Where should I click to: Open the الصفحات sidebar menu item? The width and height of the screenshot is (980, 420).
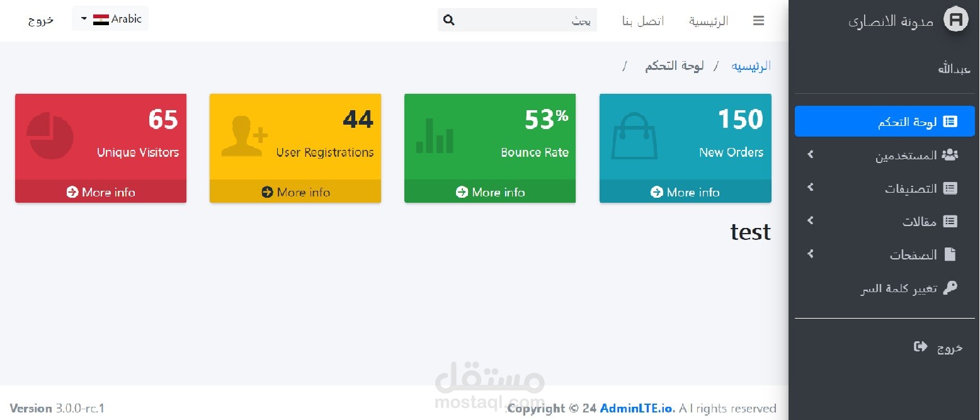(x=885, y=254)
